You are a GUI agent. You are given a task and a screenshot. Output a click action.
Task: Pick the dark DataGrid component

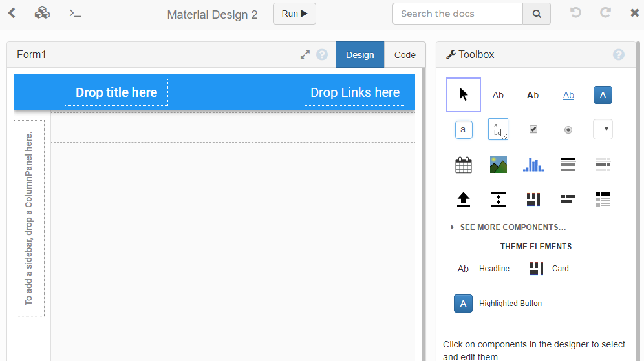pos(568,164)
